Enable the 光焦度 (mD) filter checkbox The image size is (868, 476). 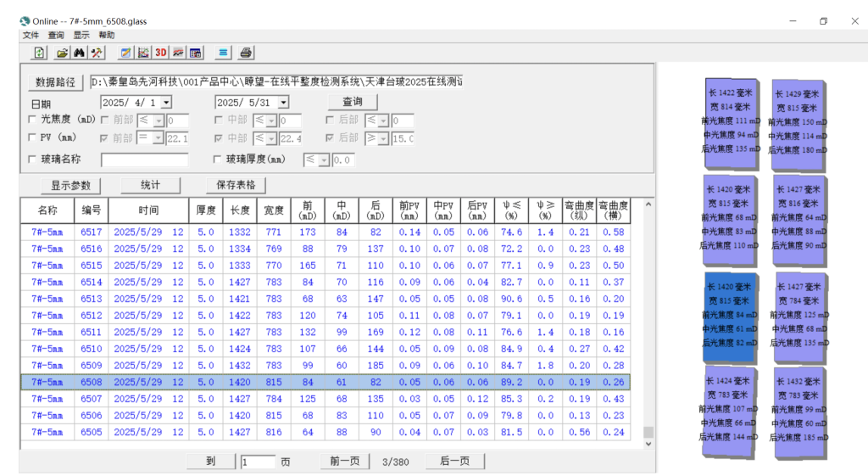point(33,120)
